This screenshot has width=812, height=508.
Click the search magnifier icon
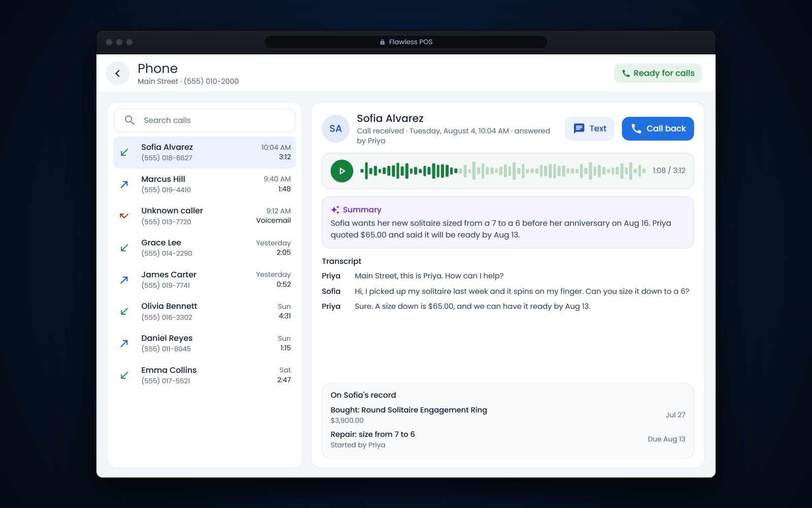[129, 120]
